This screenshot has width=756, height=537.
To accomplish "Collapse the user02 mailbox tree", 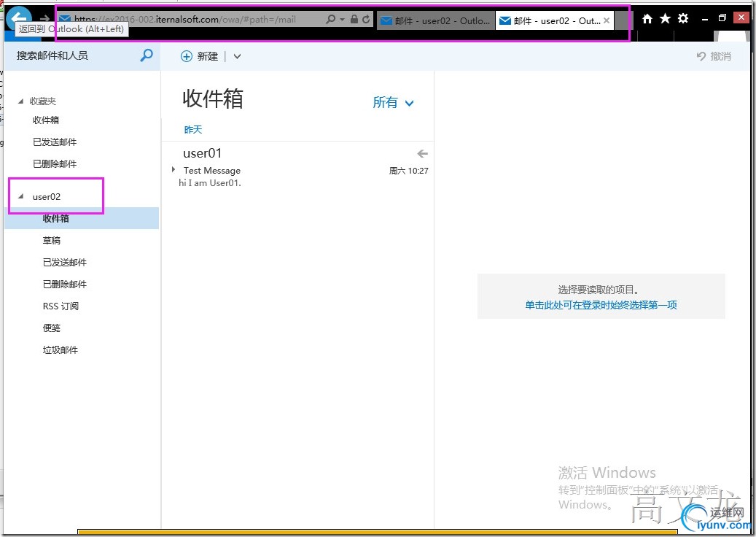I will [20, 196].
